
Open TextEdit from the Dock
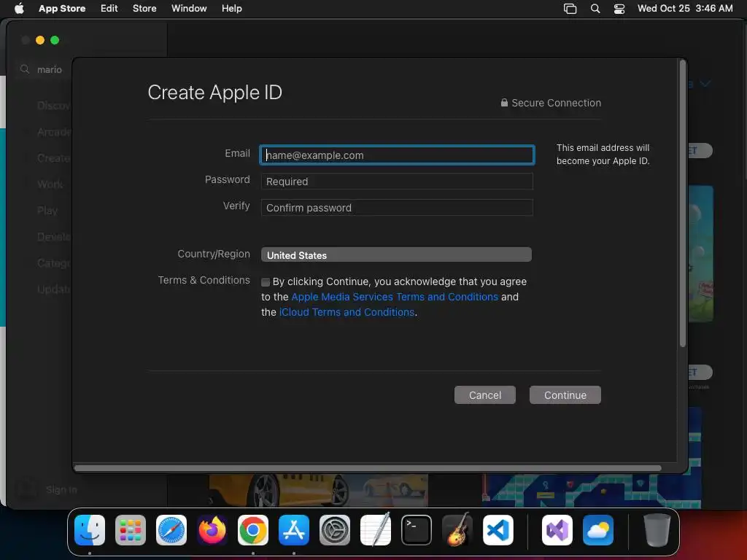coord(376,530)
